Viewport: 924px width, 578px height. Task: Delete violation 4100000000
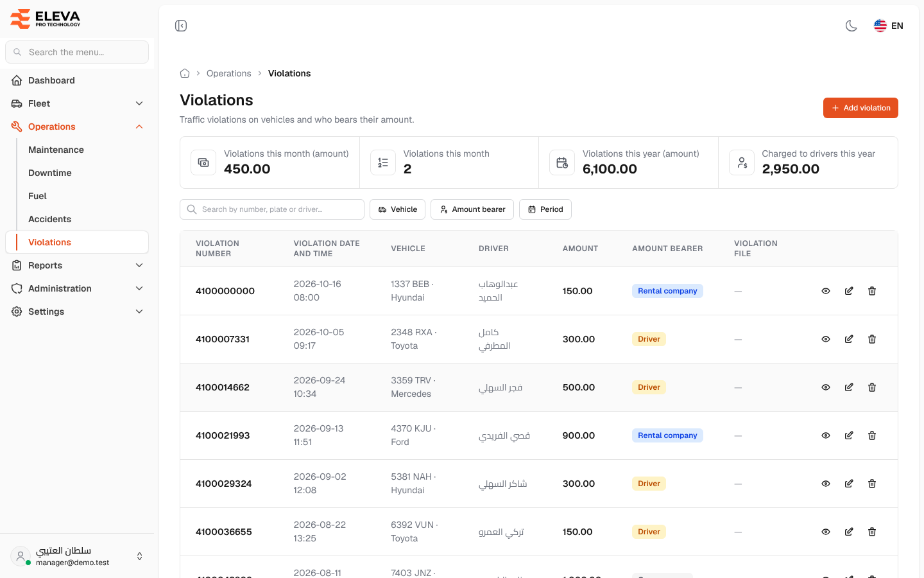pos(872,291)
